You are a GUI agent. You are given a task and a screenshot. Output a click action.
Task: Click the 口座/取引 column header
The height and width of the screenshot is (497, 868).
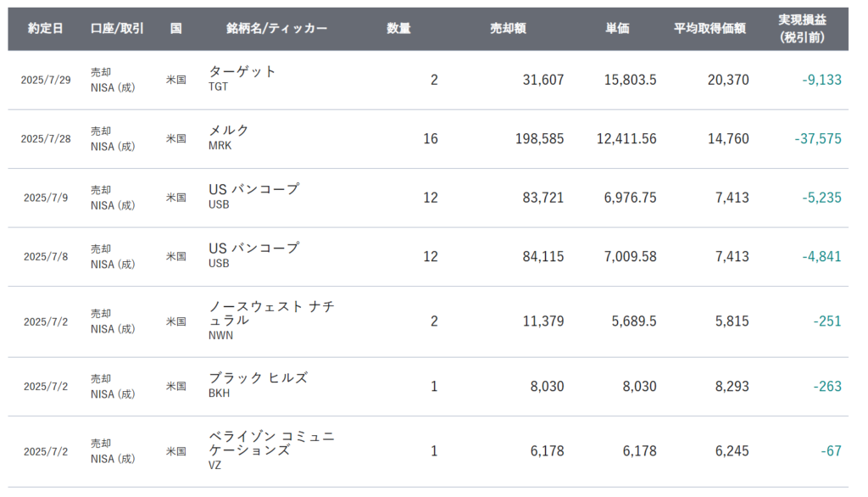[x=117, y=28]
